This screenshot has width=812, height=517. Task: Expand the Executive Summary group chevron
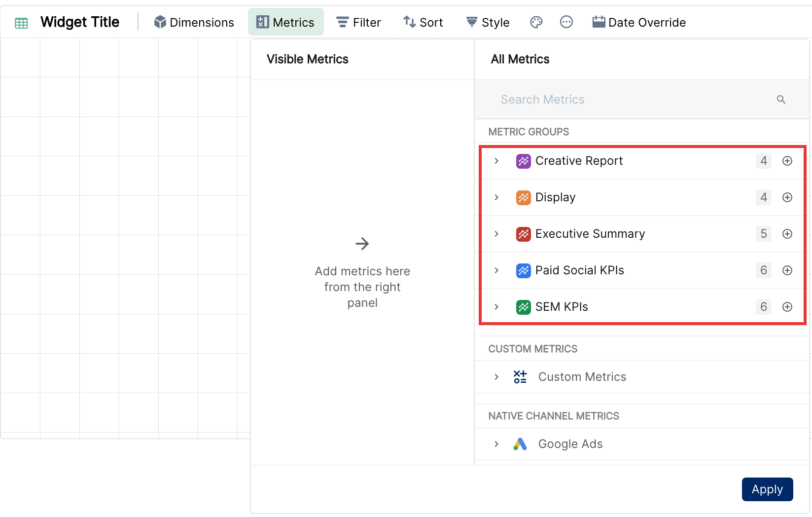tap(496, 234)
